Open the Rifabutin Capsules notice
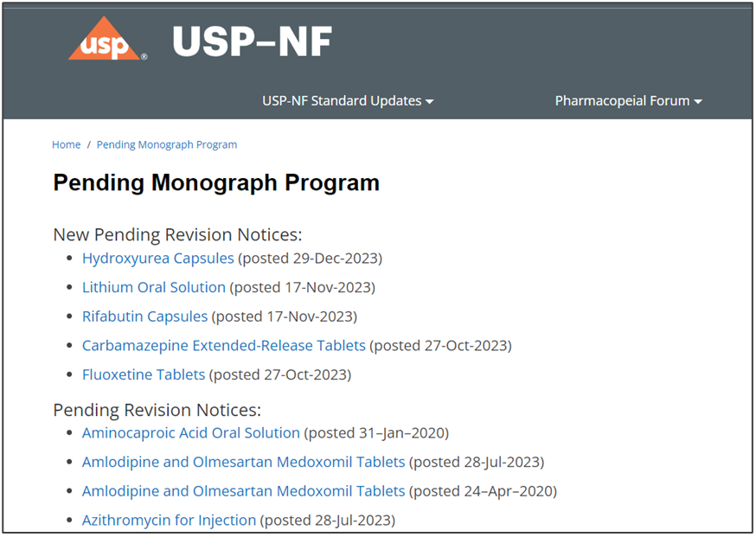 point(144,316)
